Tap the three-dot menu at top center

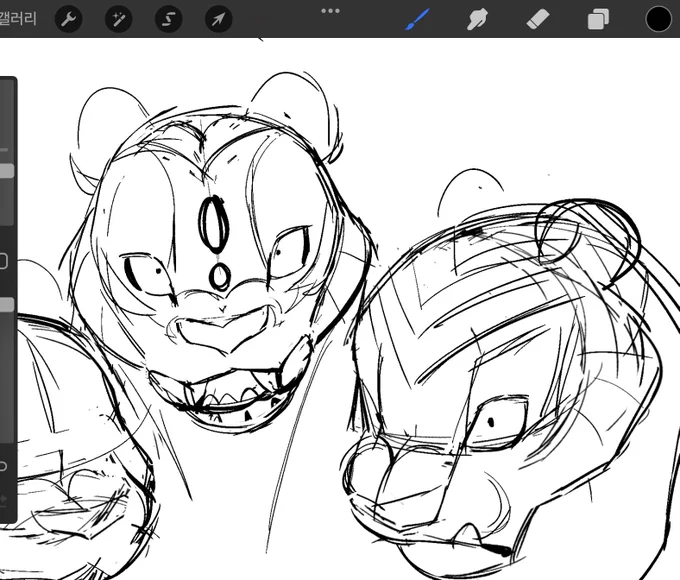coord(330,11)
